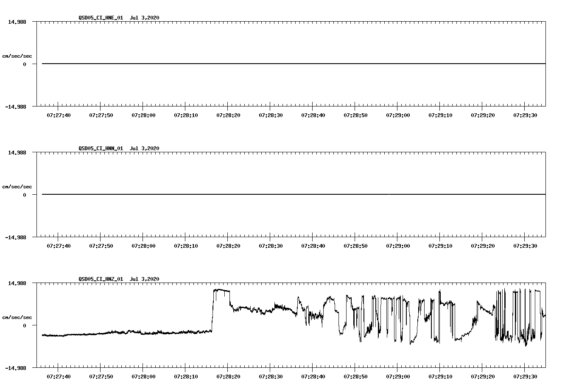Click 07:29:20 label under the HNN plot

[483, 246]
